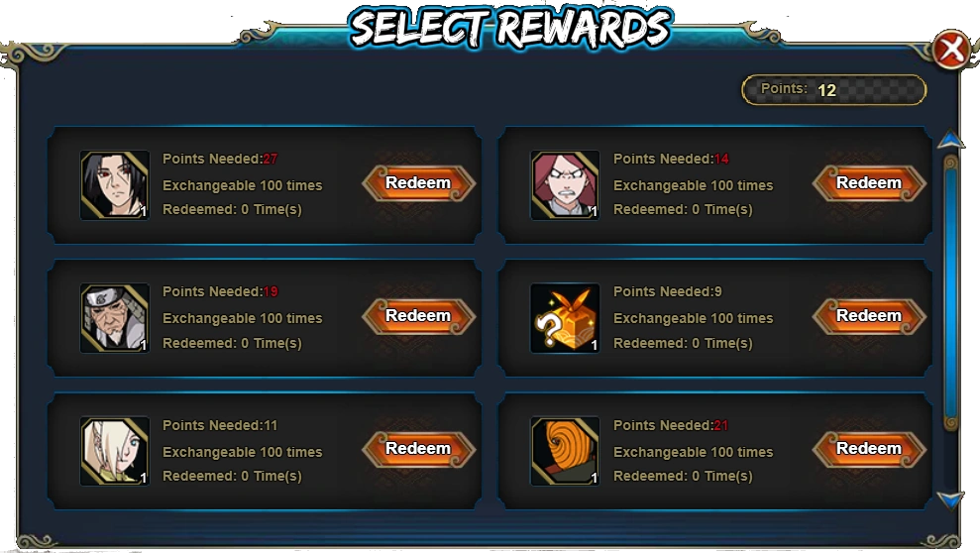Image resolution: width=980 pixels, height=553 pixels.
Task: Select the orange spiral mask portrait
Action: 565,451
